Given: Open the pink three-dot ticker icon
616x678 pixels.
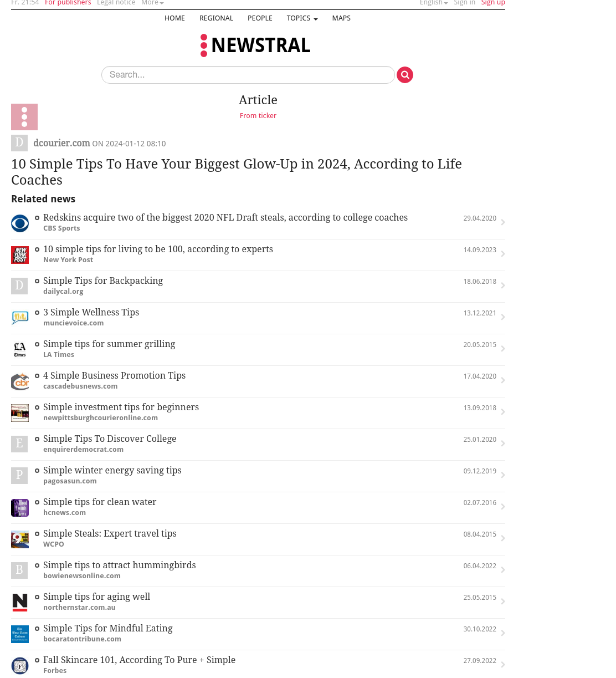Looking at the screenshot, I should [x=24, y=117].
